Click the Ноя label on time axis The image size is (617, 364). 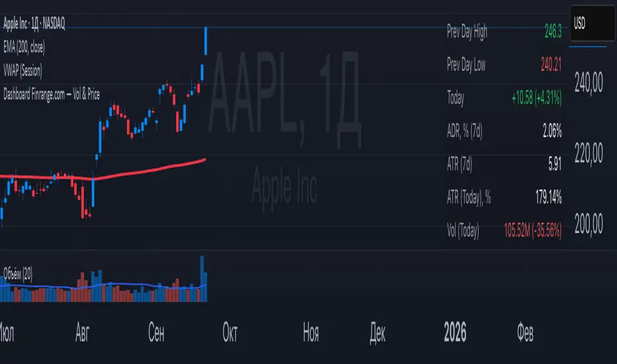coord(311,332)
